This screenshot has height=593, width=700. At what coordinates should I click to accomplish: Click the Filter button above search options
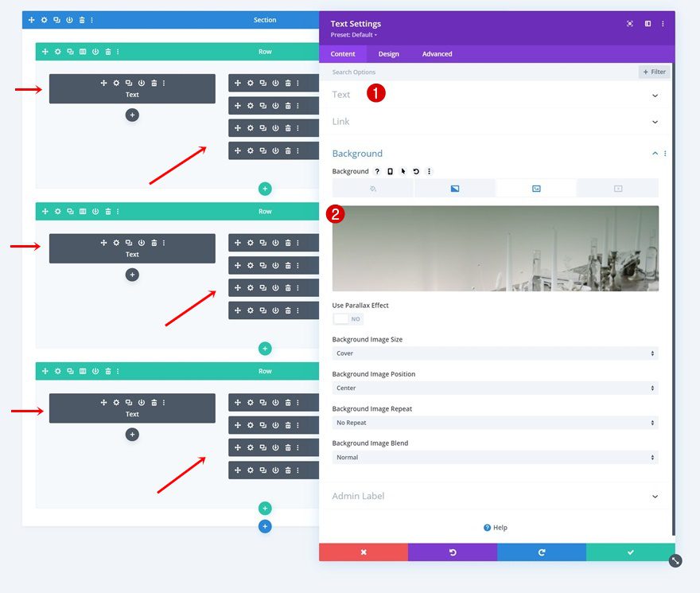[653, 71]
